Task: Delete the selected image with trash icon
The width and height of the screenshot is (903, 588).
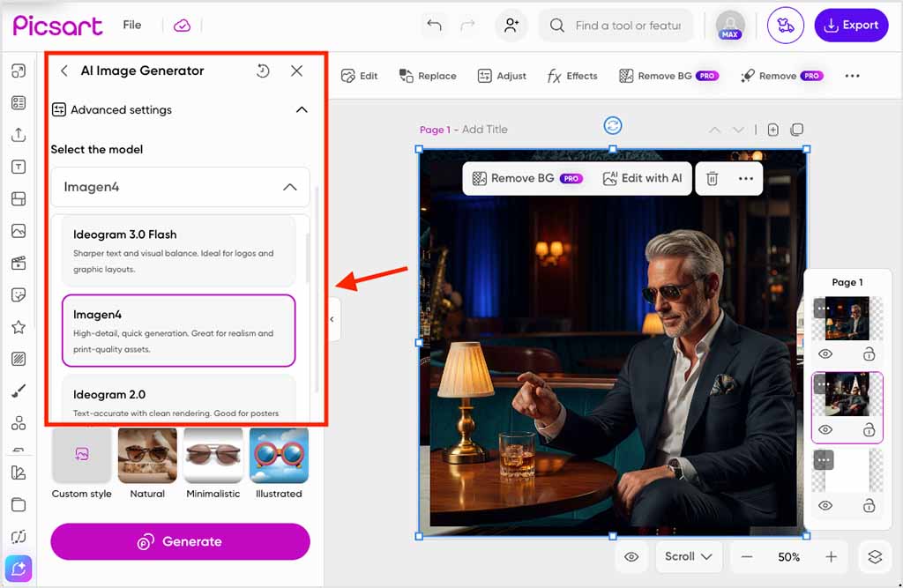Action: (x=713, y=179)
